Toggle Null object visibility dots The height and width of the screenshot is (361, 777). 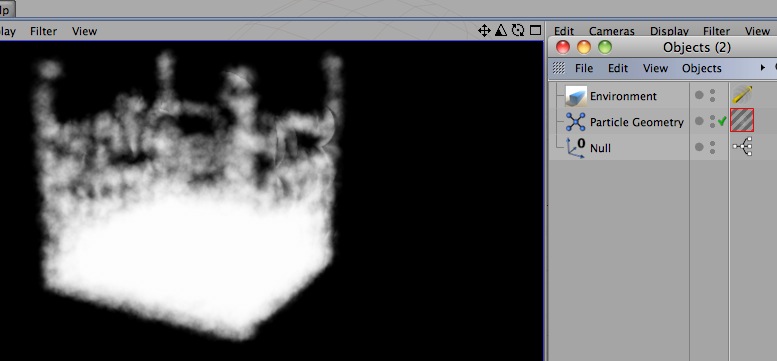point(712,148)
